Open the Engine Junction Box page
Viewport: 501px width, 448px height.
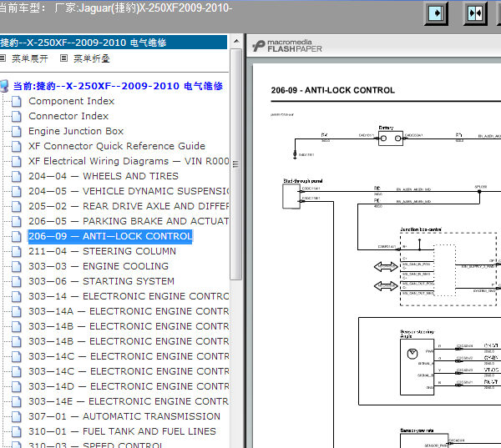coord(76,131)
